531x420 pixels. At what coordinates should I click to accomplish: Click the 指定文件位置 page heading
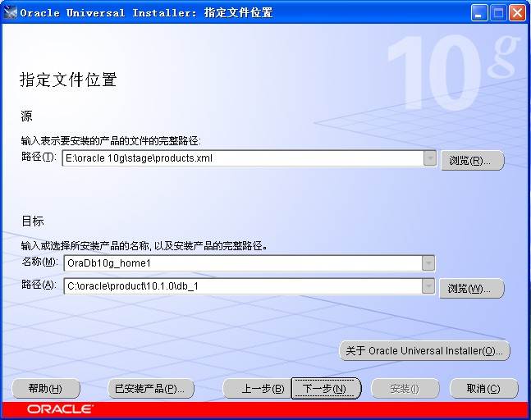coord(68,80)
